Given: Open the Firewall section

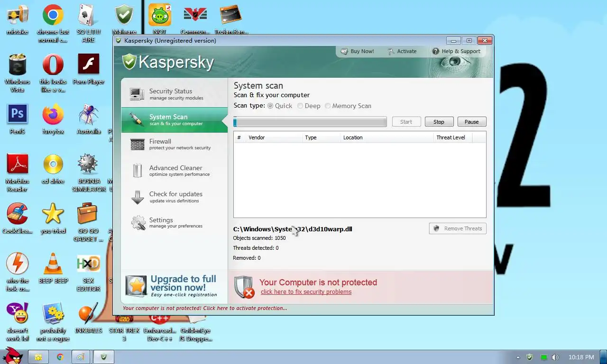Looking at the screenshot, I should [x=175, y=144].
